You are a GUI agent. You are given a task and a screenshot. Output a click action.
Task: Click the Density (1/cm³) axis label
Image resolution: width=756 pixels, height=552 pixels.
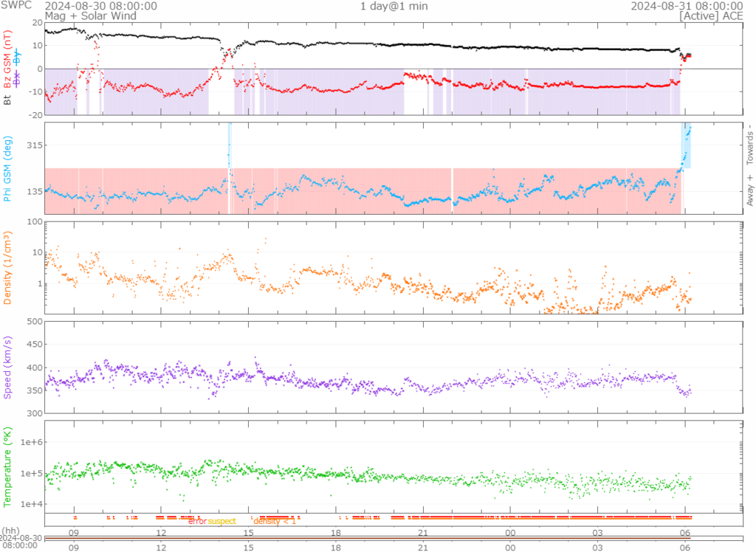pos(7,268)
